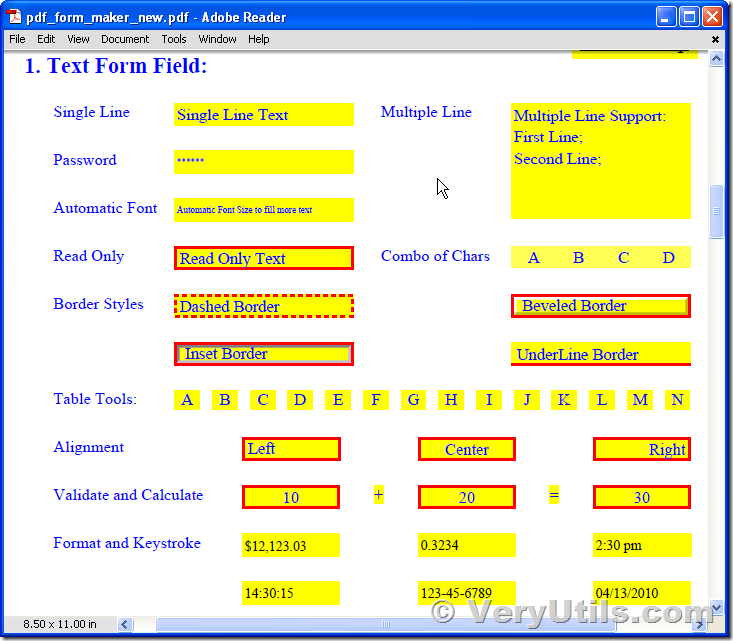Viewport: 733px width, 641px height.
Task: Click the Center aligned field
Action: pos(467,449)
